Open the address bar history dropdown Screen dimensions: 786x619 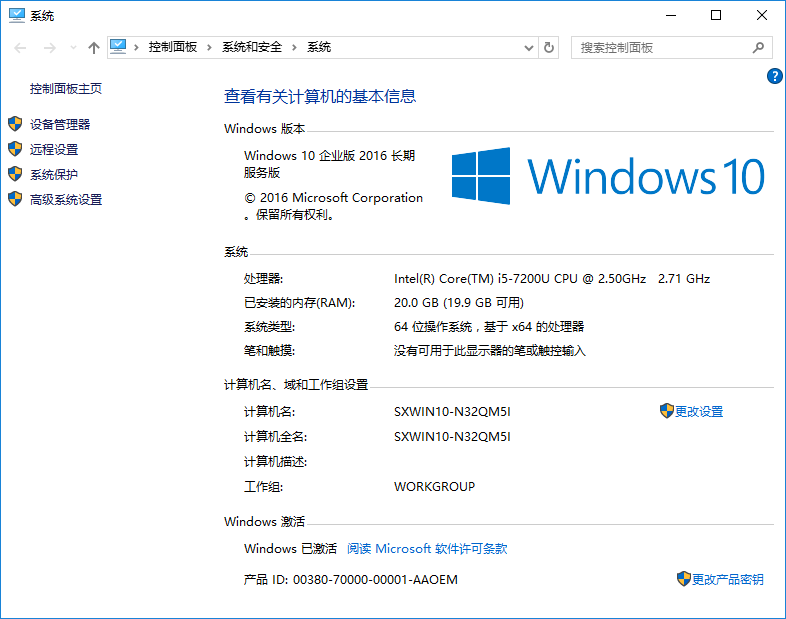click(528, 48)
